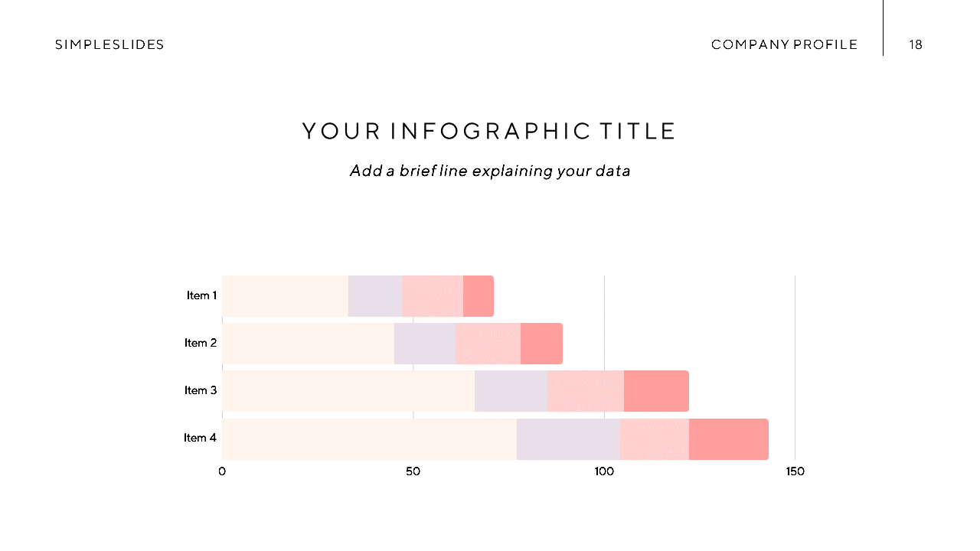980x551 pixels.
Task: Select the page number 18
Action: click(x=916, y=44)
